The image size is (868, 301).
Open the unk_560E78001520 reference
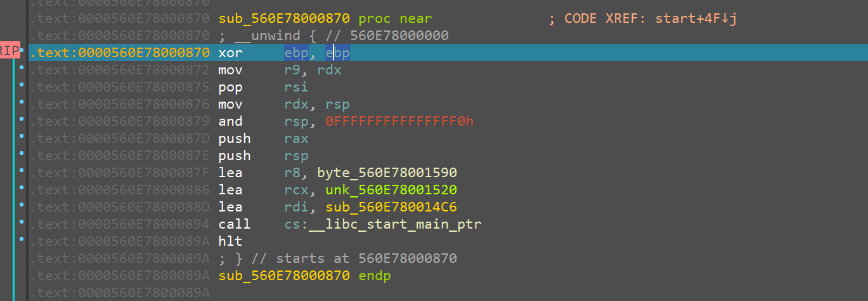(391, 190)
